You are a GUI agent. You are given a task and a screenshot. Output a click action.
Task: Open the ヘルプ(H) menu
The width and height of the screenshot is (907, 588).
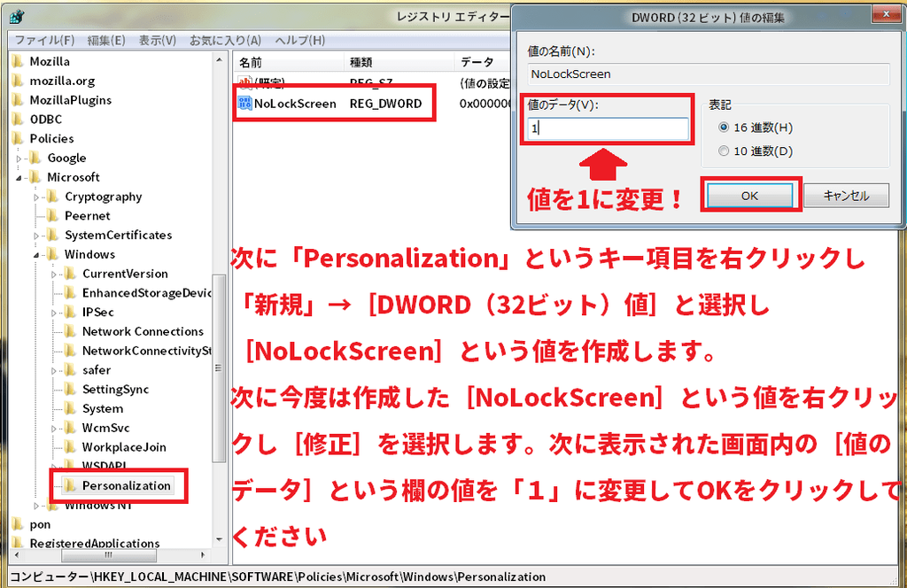(x=299, y=40)
